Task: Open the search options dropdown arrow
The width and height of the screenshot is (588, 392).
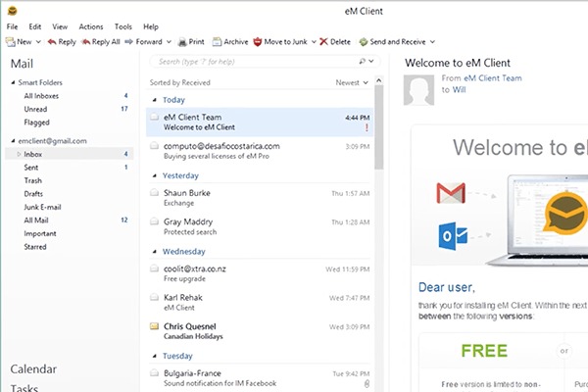Action: click(371, 61)
